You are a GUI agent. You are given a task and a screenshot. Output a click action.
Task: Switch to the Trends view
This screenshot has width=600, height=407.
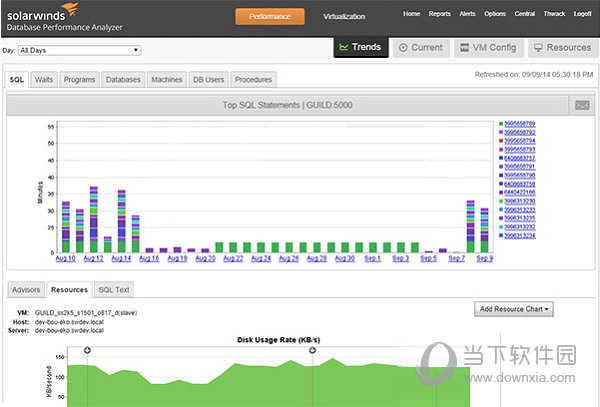click(x=361, y=47)
